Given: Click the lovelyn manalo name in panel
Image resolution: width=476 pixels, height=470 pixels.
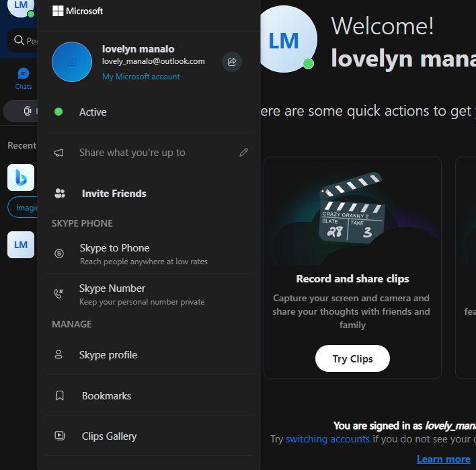Looking at the screenshot, I should pos(138,49).
